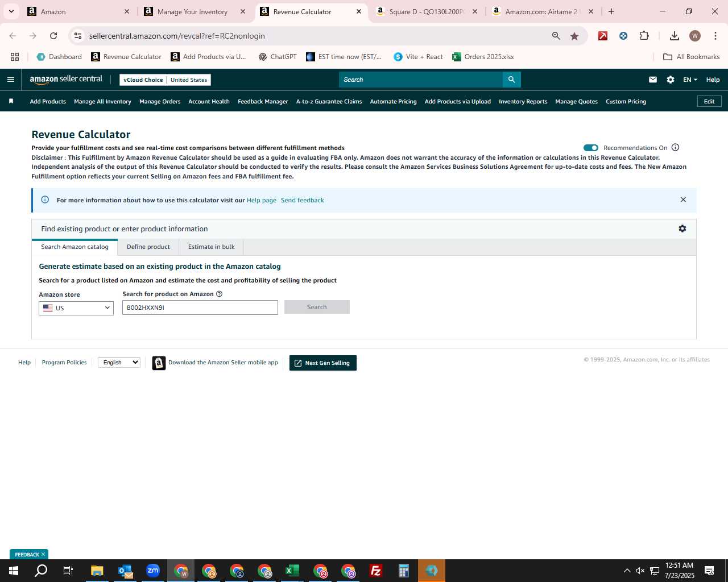Open the Program Policies footer link

[x=64, y=362]
